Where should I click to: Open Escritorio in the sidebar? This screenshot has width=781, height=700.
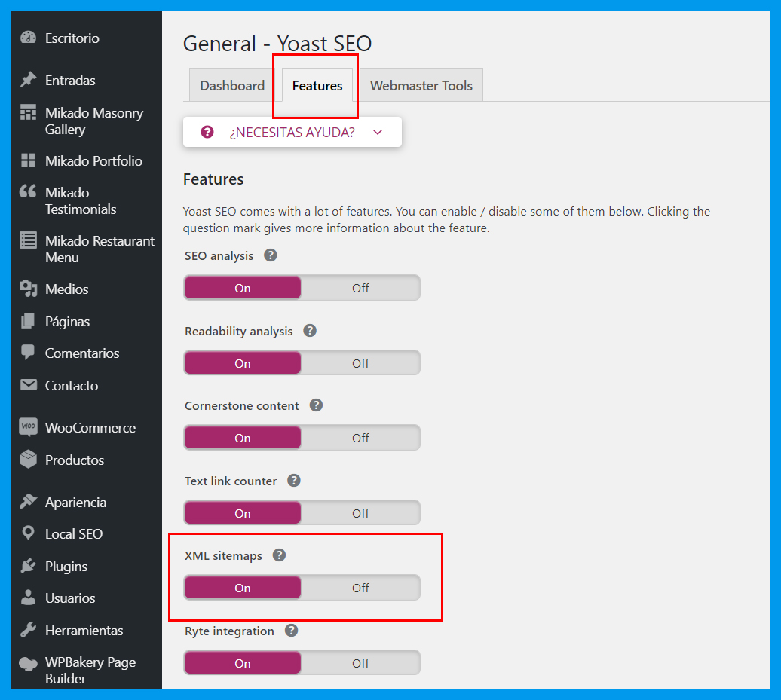coord(72,38)
